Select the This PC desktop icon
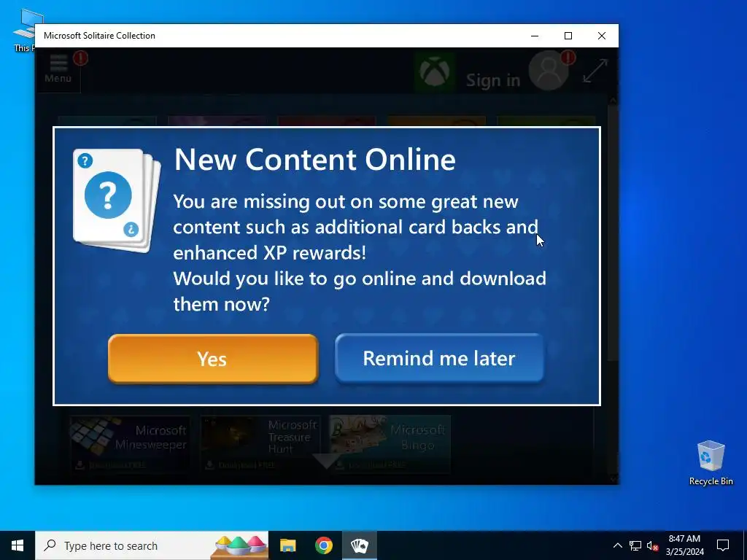Screen dimensions: 747x560 coord(24,29)
